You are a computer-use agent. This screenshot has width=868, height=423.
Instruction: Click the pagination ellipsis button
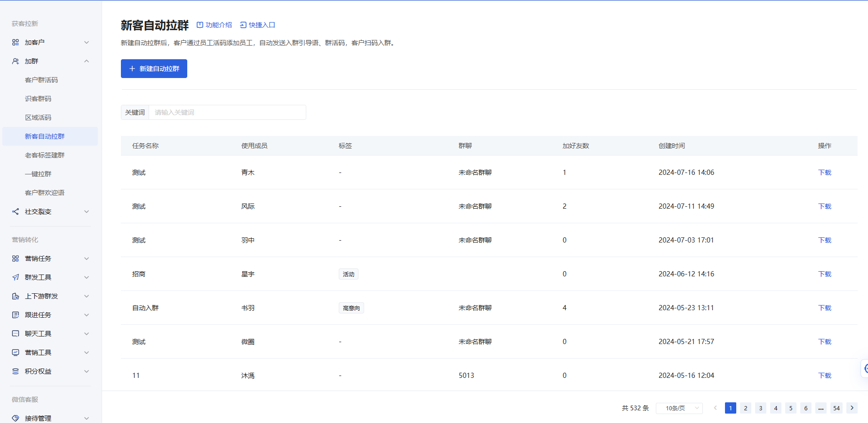821,408
